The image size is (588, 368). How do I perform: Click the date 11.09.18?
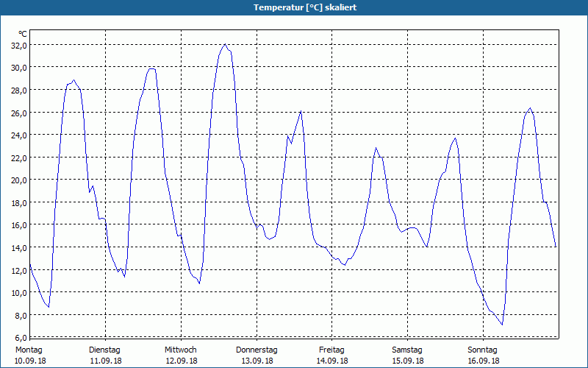pyautogui.click(x=106, y=361)
